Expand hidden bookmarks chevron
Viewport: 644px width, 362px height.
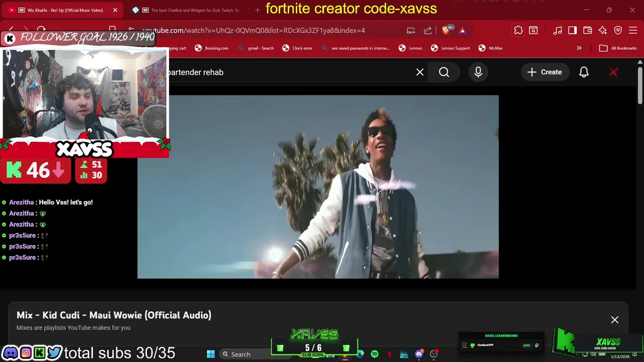tap(579, 48)
